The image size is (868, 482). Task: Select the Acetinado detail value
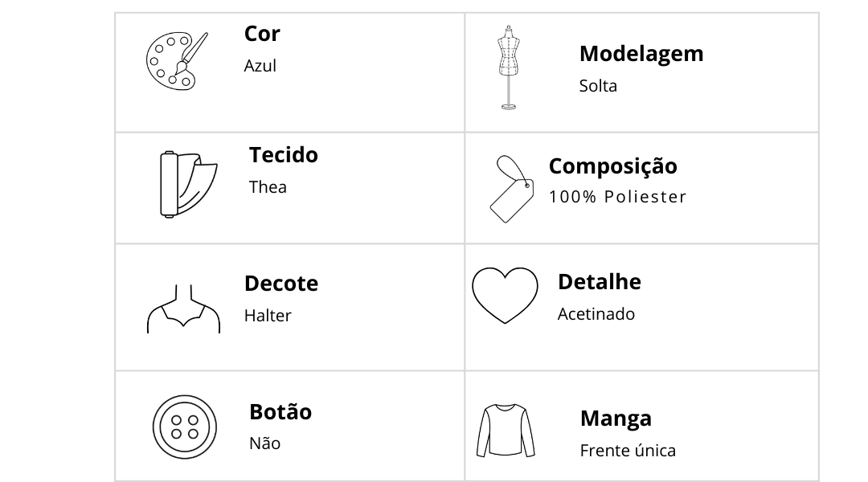click(596, 314)
